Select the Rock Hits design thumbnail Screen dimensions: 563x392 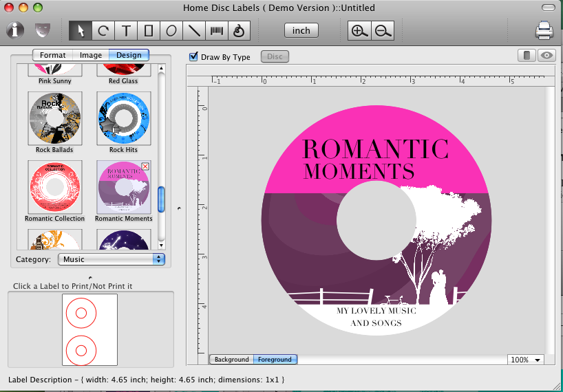coord(124,118)
